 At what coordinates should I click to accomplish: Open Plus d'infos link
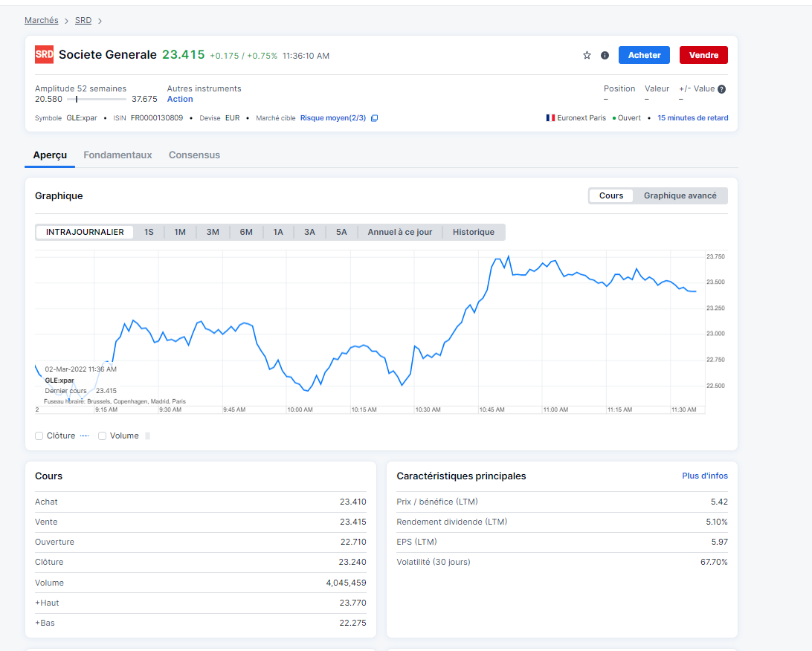pos(705,476)
